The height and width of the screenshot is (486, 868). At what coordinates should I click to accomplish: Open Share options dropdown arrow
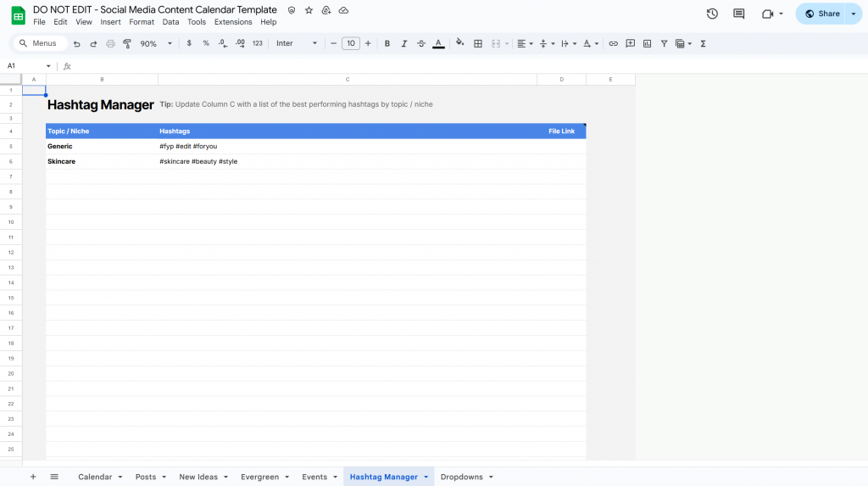point(854,14)
